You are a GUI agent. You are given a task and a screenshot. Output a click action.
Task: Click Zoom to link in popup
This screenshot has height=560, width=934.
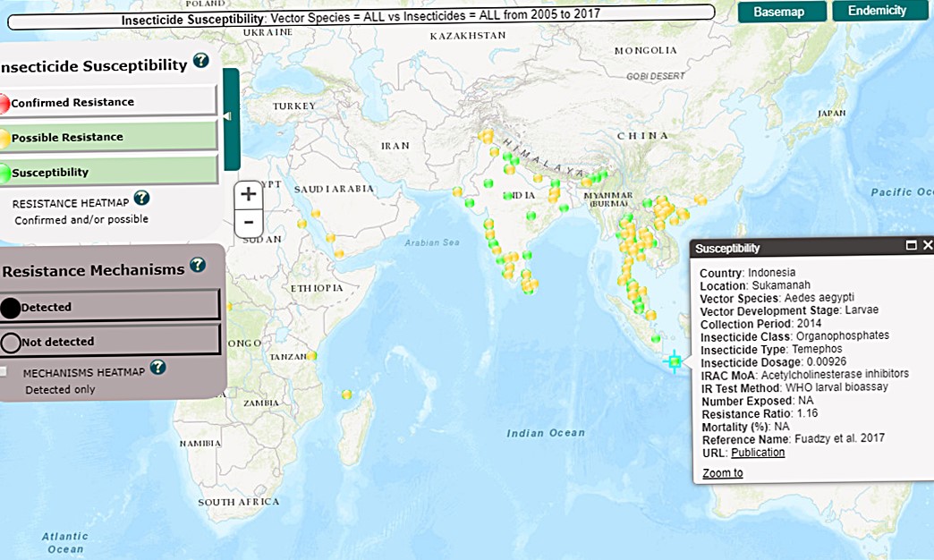click(723, 473)
